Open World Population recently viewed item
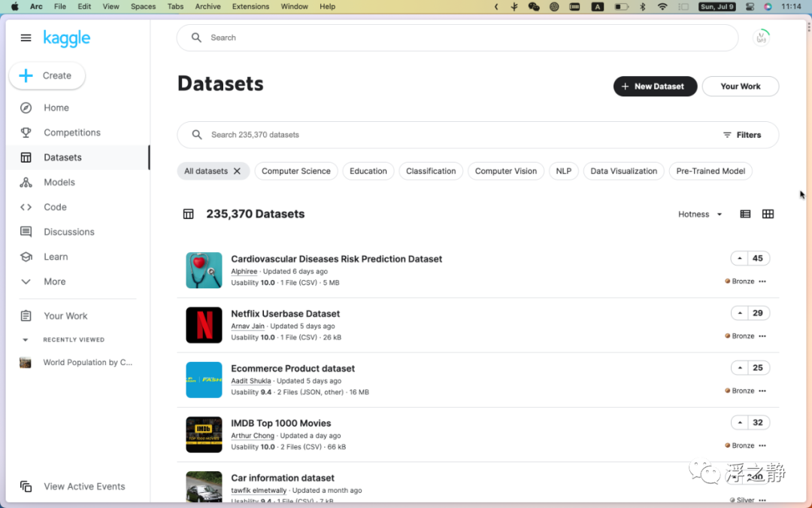The image size is (812, 508). (77, 362)
